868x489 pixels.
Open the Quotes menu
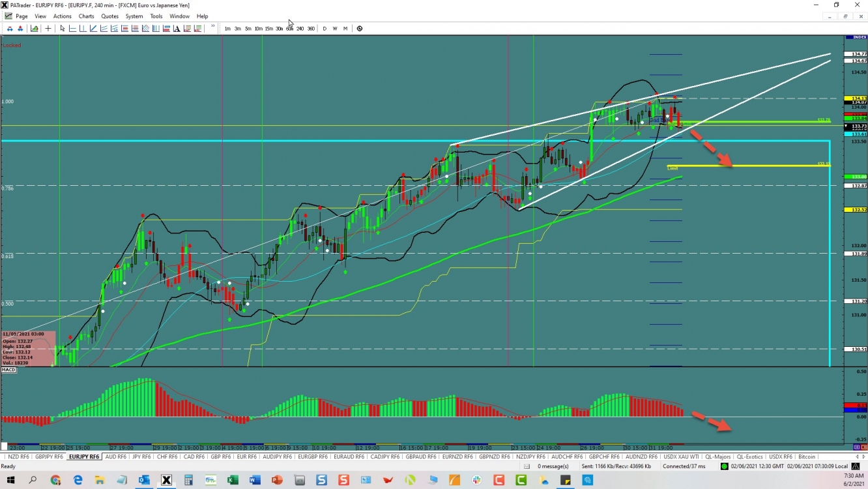pos(110,16)
